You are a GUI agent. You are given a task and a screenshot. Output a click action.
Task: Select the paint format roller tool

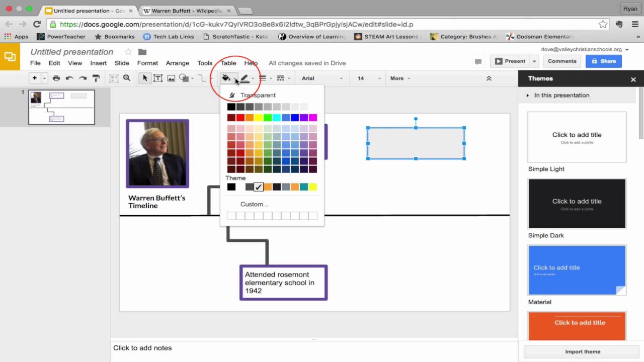[x=96, y=78]
